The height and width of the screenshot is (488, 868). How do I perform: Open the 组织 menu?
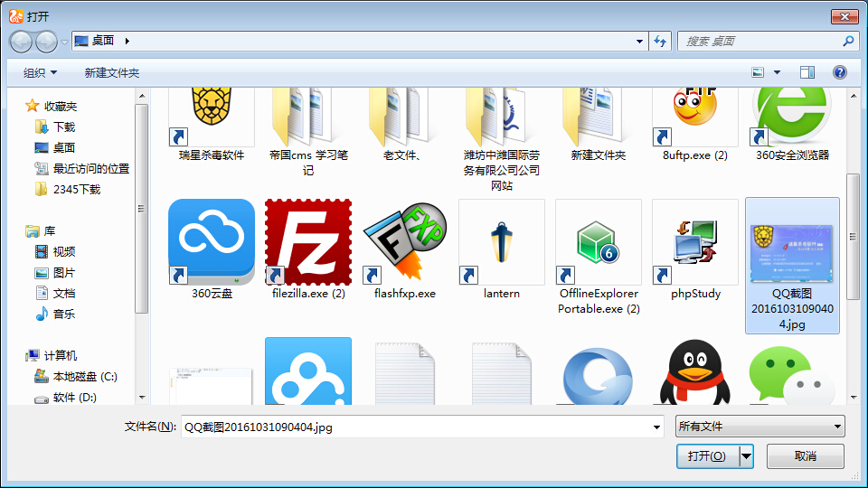tap(40, 72)
